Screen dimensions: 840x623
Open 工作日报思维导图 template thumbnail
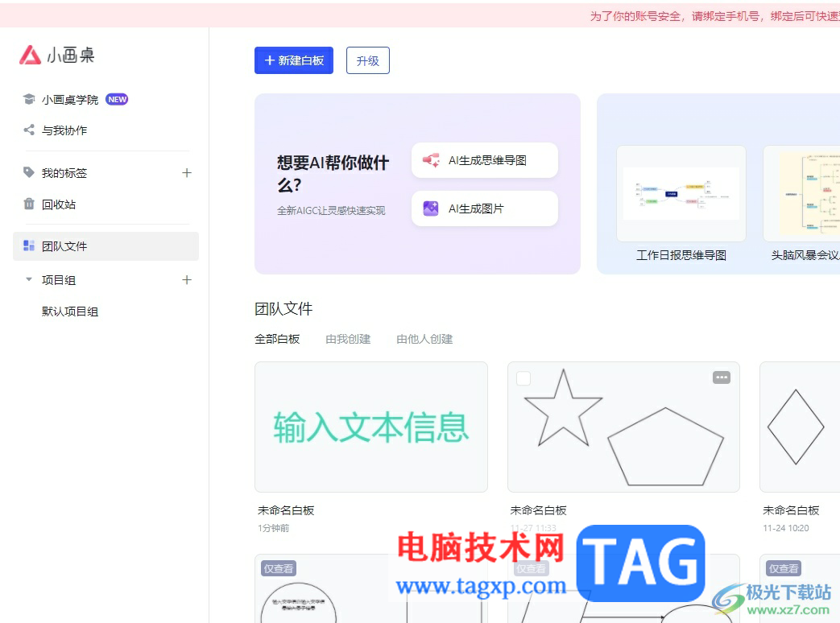pyautogui.click(x=681, y=193)
